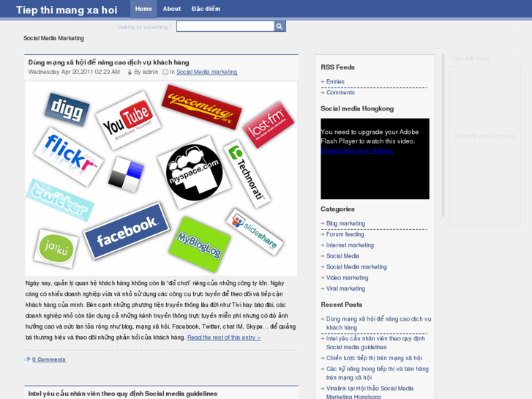532x399 pixels.
Task: Select the Viral marketing category
Action: (x=345, y=288)
